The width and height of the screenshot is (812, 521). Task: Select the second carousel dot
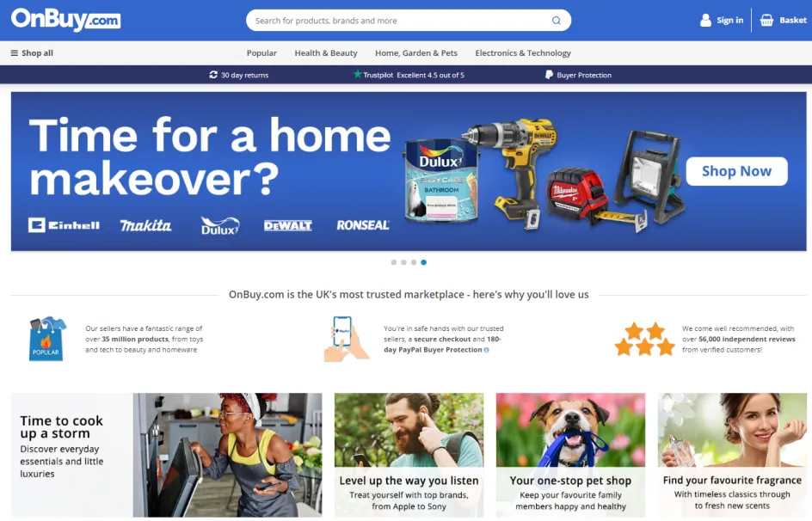pos(403,262)
